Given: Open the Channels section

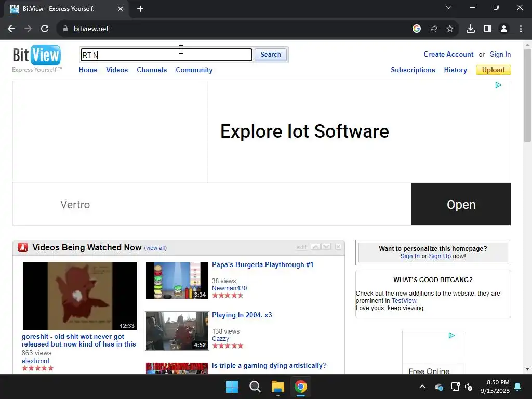Looking at the screenshot, I should [152, 70].
